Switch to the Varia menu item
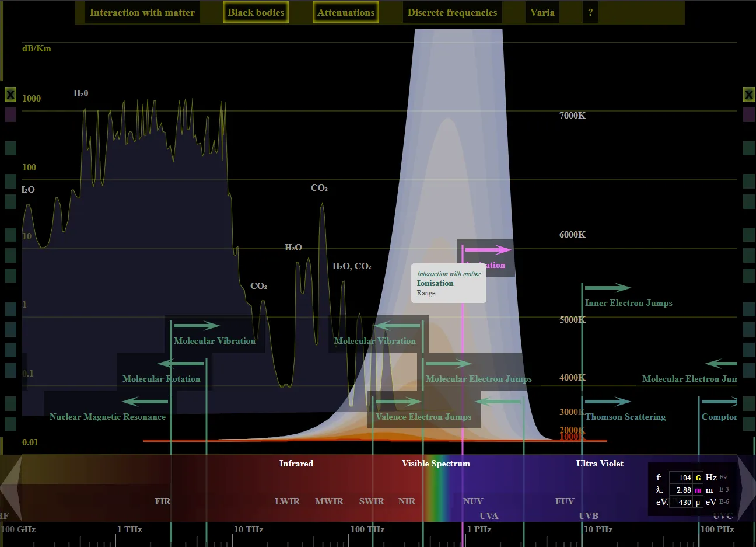Screen dimensions: 756x547 point(542,12)
